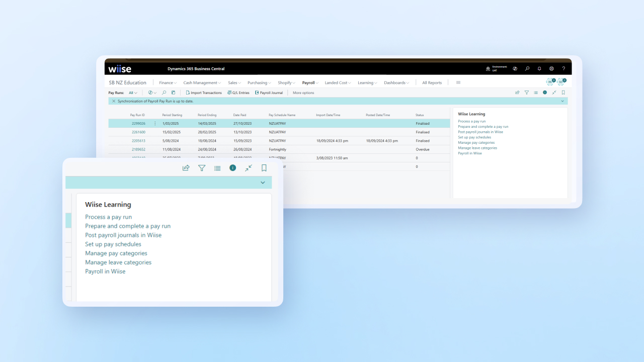Open the All view filter next to Pay Runs

[x=133, y=93]
